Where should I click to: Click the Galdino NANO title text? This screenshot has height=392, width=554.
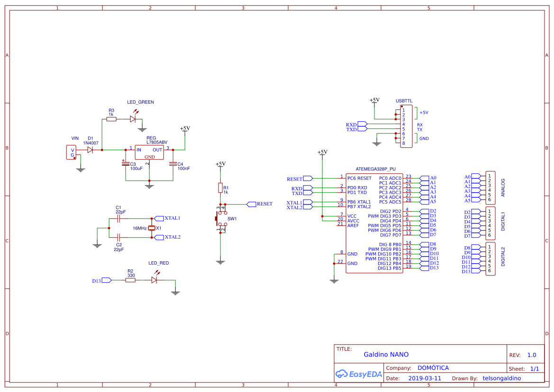tap(387, 354)
